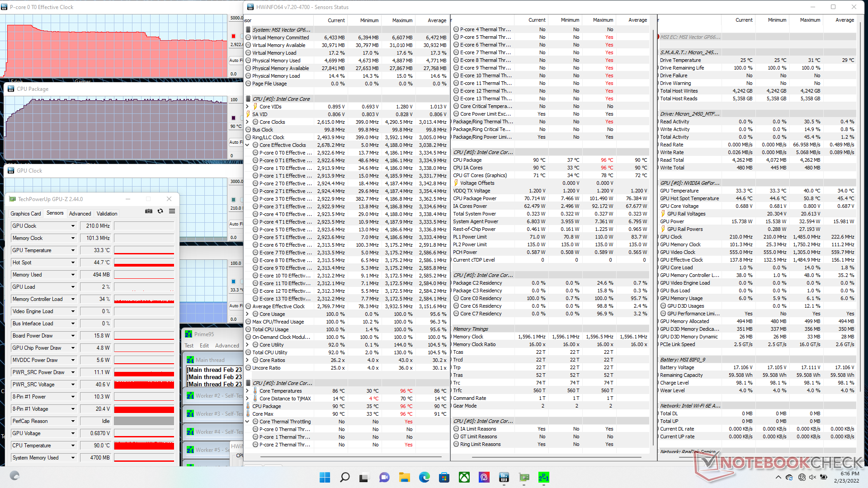Click purple swatch in CPU Package graph
The height and width of the screenshot is (488, 868).
point(233,118)
